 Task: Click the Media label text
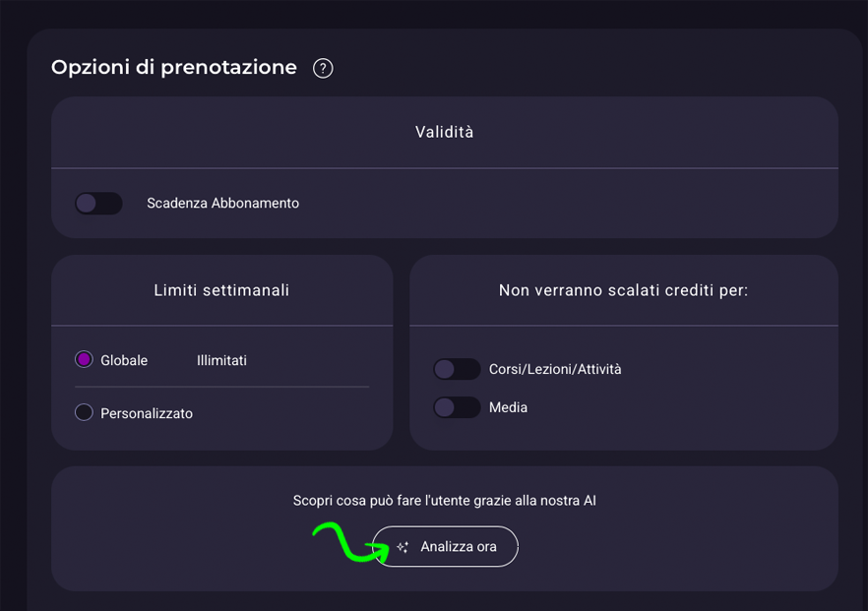pos(508,407)
